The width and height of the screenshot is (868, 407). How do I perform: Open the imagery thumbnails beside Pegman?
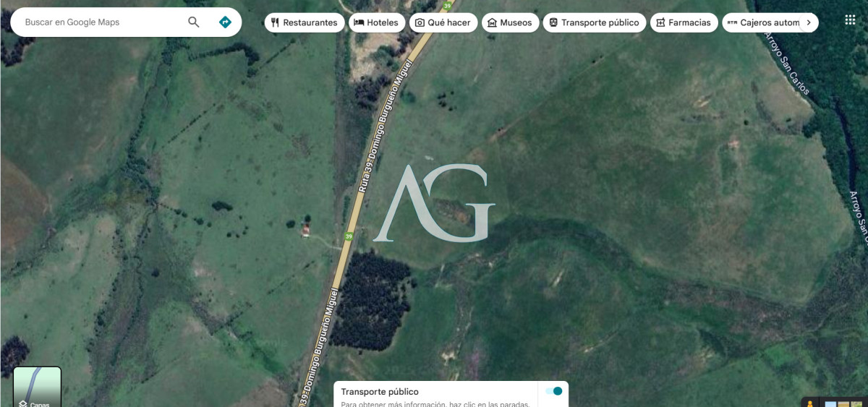coord(843,403)
